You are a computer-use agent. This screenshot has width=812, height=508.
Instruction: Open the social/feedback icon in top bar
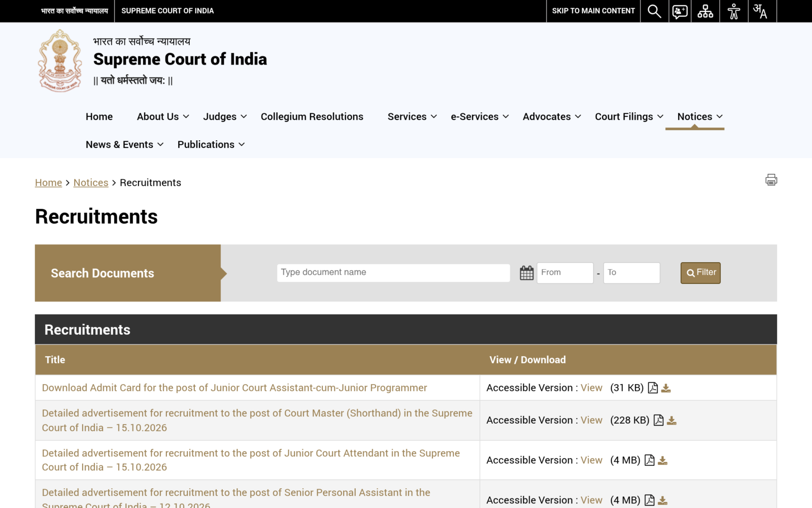680,11
